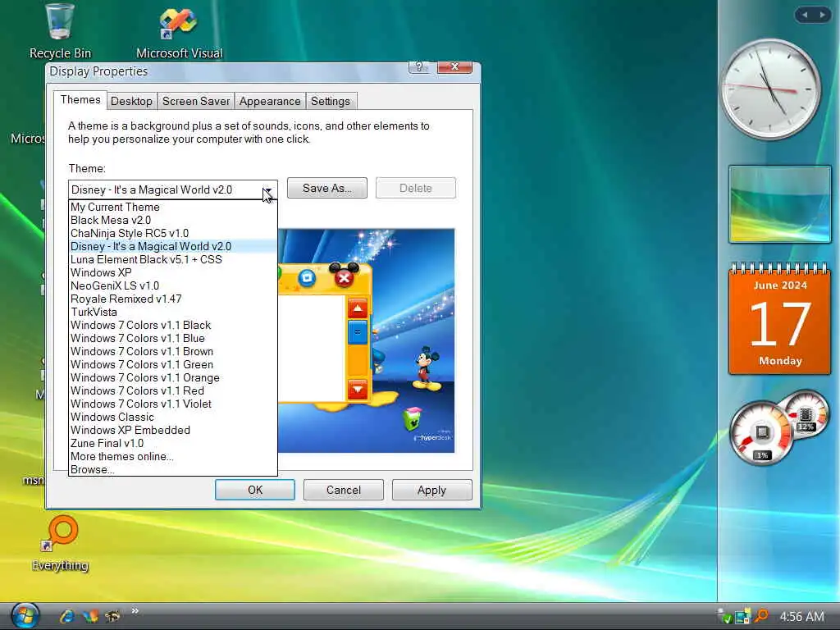This screenshot has width=840, height=630.
Task: Select My Current Theme from list
Action: [172, 207]
